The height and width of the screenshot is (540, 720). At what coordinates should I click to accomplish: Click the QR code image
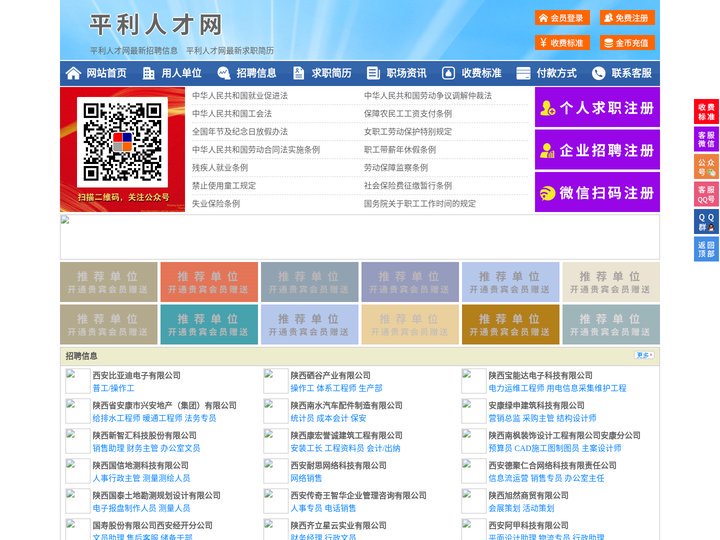(122, 142)
